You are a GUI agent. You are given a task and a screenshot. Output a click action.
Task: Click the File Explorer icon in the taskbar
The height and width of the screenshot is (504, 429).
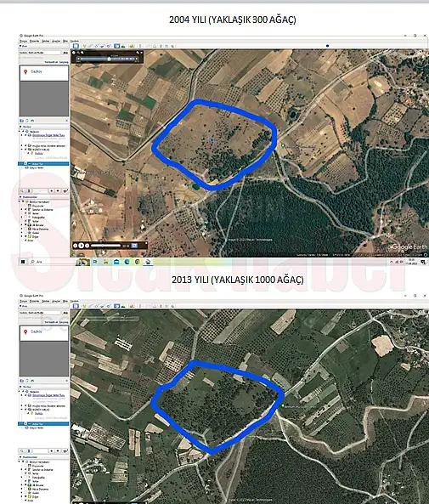click(x=105, y=262)
